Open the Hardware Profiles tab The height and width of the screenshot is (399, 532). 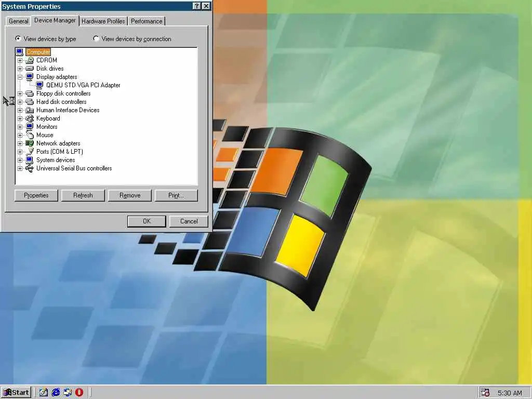click(103, 21)
